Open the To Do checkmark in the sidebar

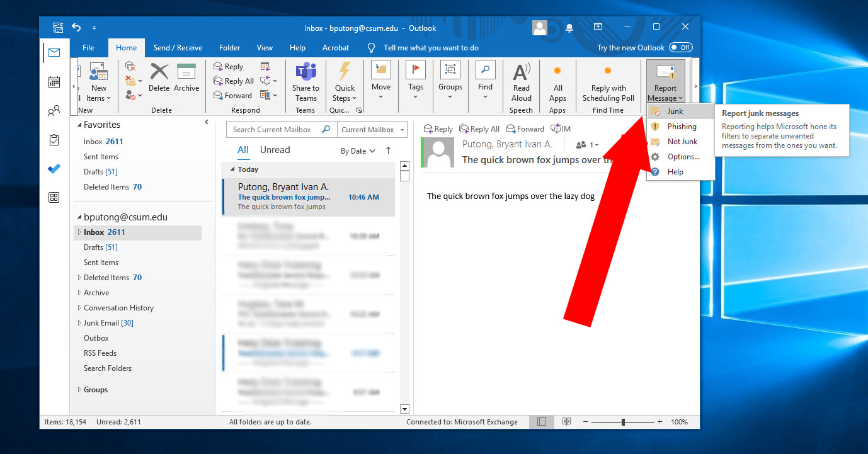pyautogui.click(x=54, y=169)
